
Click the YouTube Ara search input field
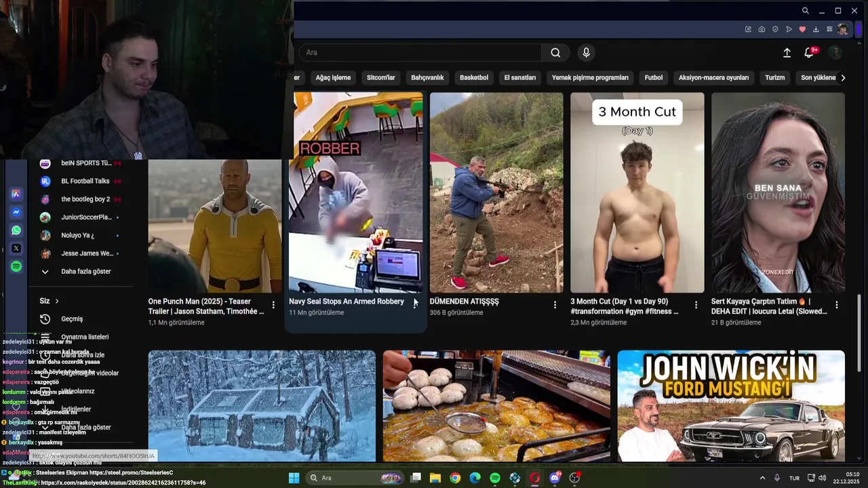click(x=420, y=53)
